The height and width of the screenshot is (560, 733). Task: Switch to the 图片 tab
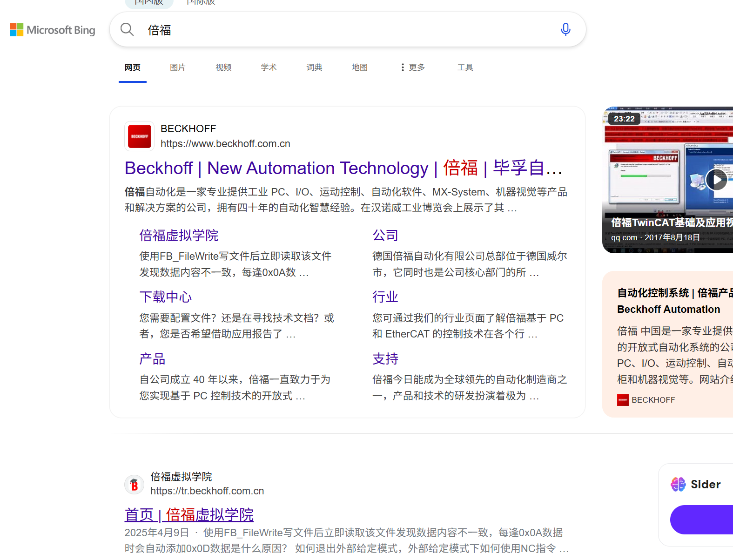point(178,67)
